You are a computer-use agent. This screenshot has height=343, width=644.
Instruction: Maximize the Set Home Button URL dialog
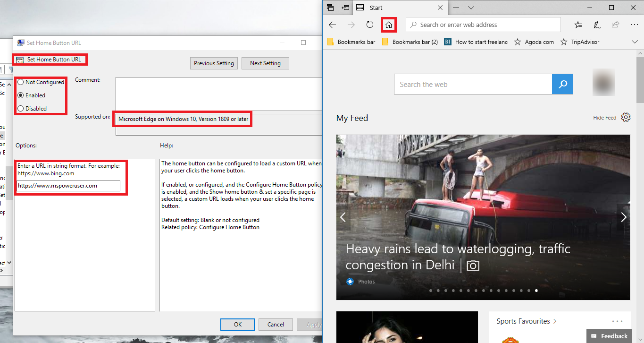[303, 43]
